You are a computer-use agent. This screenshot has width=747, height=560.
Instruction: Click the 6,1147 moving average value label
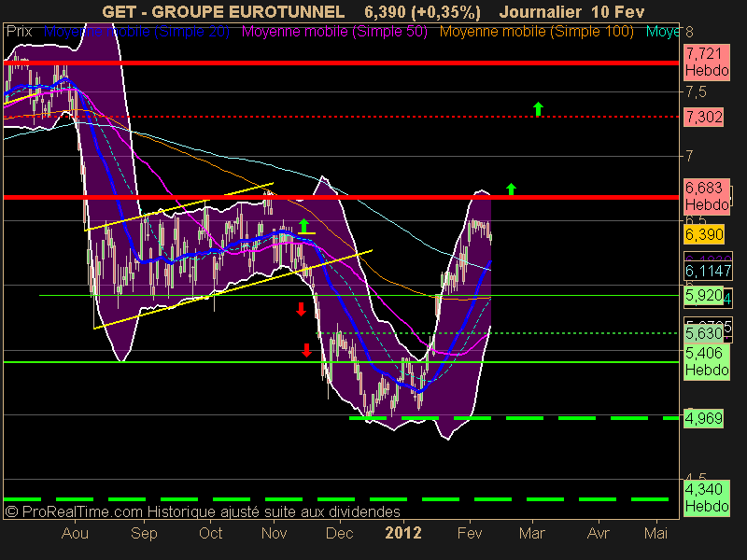point(709,271)
